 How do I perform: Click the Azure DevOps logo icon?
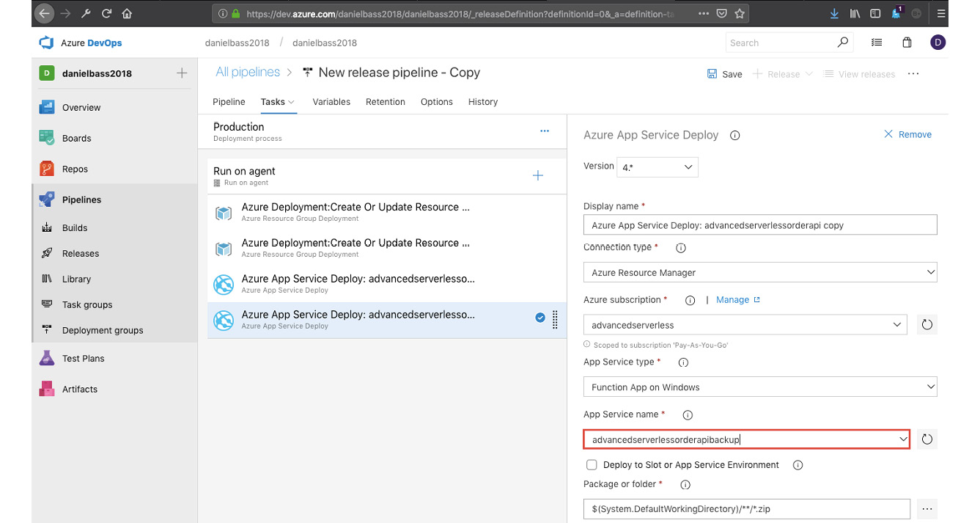pos(46,43)
